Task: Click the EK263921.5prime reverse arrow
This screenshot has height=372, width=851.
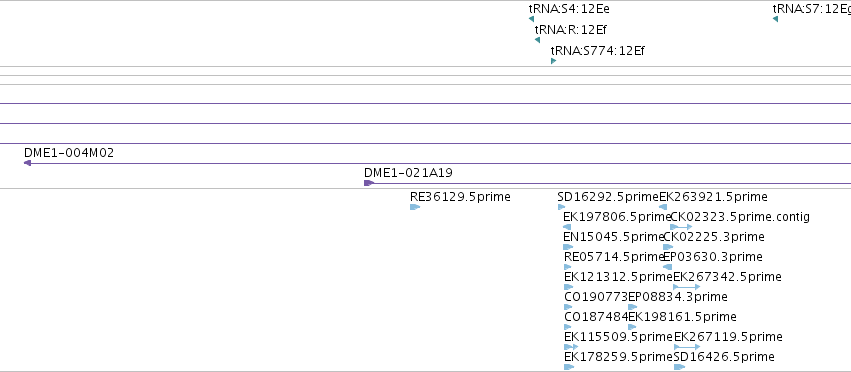Action: (x=663, y=207)
